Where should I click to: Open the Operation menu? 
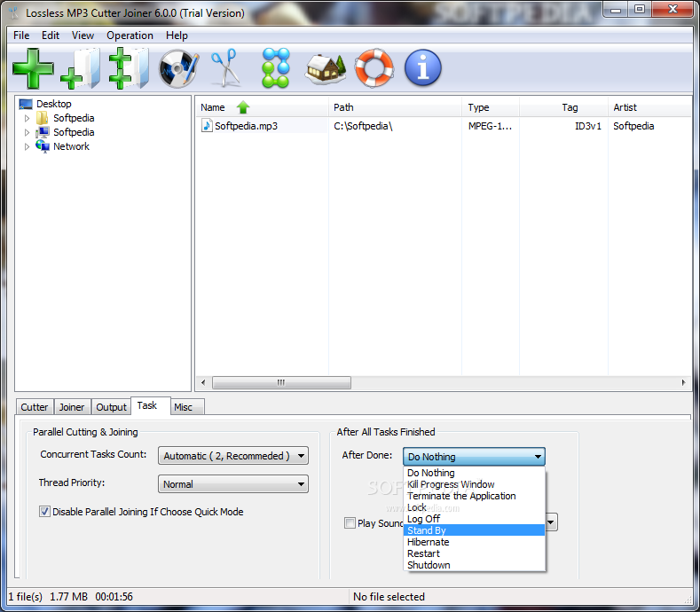pyautogui.click(x=130, y=35)
